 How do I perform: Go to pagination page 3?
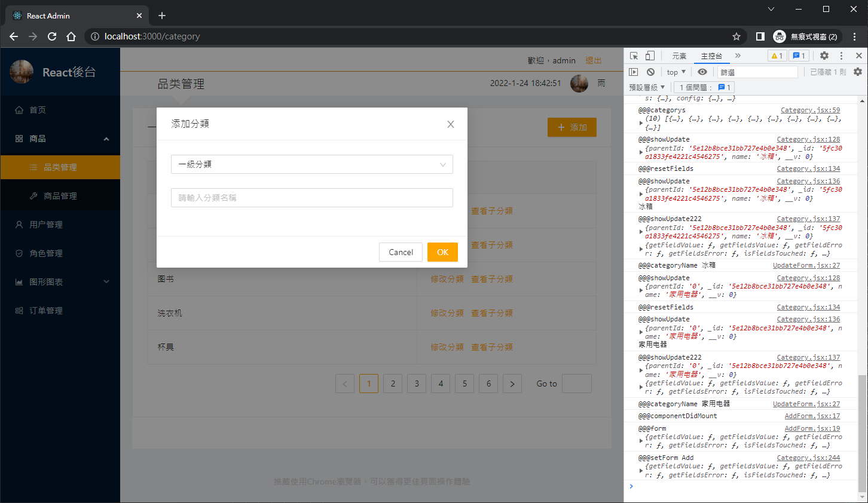[417, 384]
